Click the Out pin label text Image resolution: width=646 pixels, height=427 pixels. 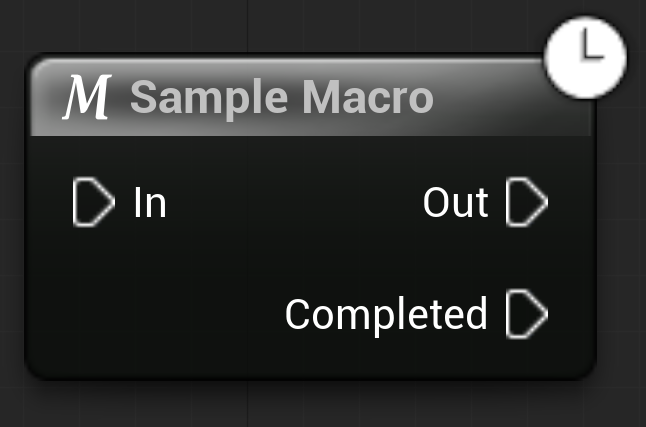456,202
